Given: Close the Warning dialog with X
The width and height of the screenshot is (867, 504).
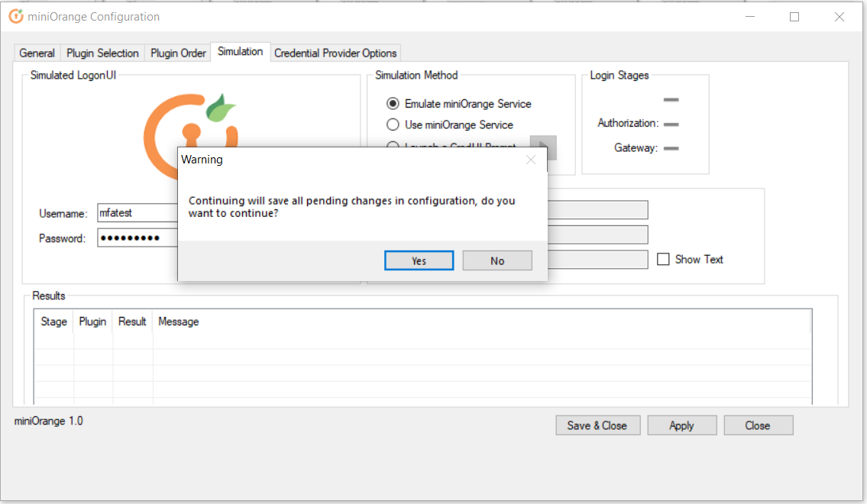Looking at the screenshot, I should click(531, 160).
